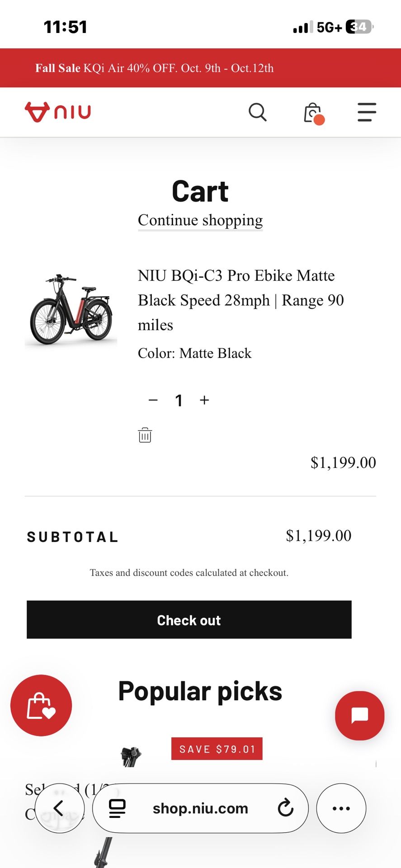This screenshot has height=868, width=401.
Task: Tap the page reader format icon
Action: point(117,808)
